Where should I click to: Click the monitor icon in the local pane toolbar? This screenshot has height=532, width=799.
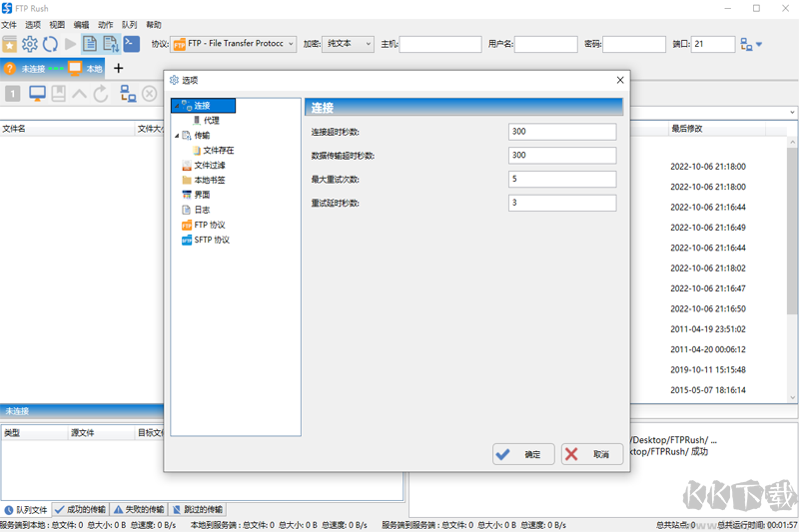tap(37, 94)
